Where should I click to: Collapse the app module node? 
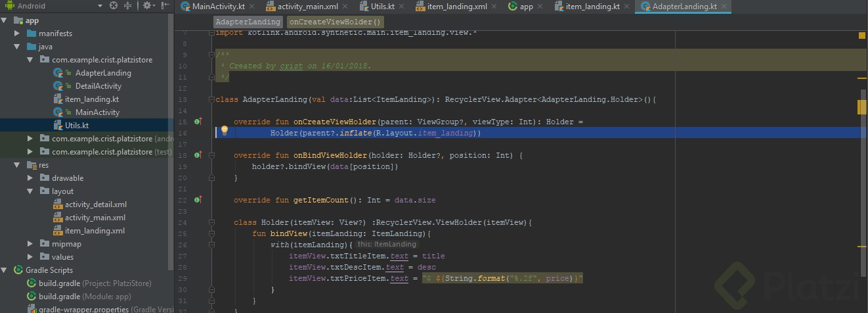pos(5,20)
